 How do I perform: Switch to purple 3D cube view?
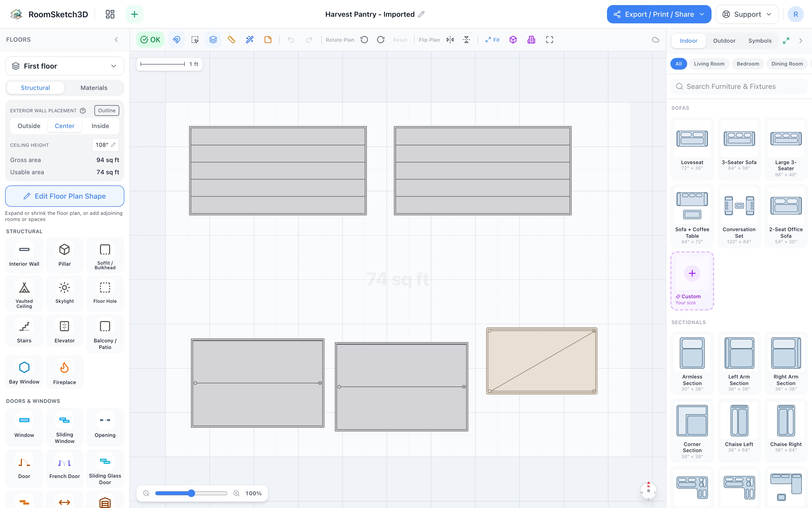(x=513, y=40)
